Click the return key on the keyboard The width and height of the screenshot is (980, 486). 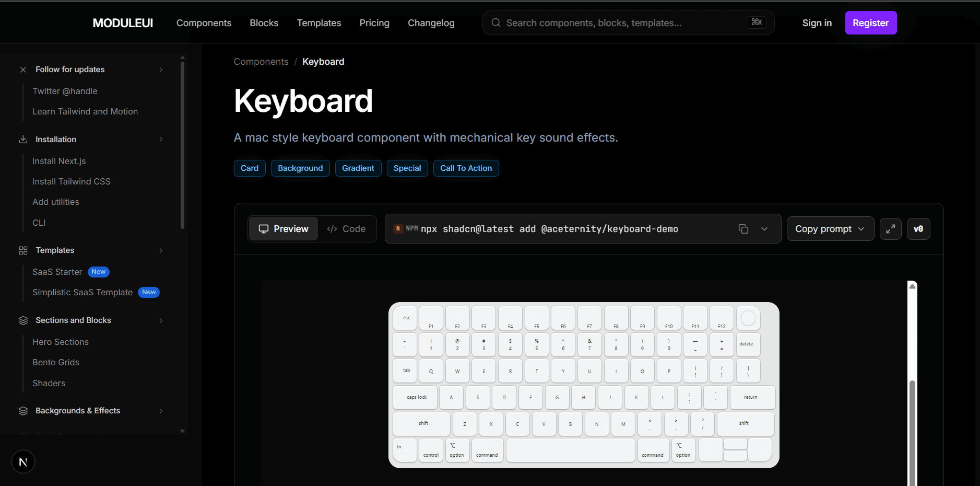click(752, 397)
